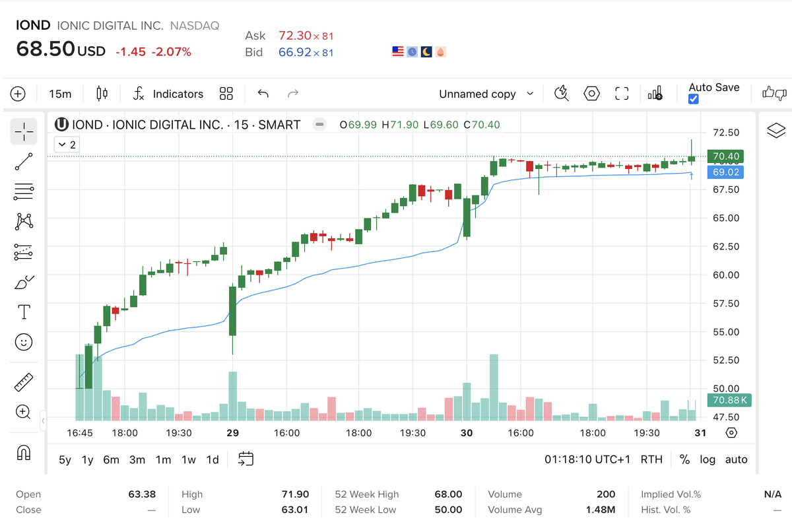Screen dimensions: 792x532
Task: Open the object tree layers panel
Action: click(776, 131)
